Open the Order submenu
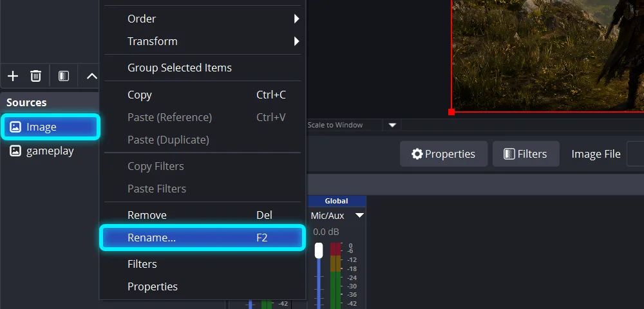644x309 pixels. click(204, 19)
